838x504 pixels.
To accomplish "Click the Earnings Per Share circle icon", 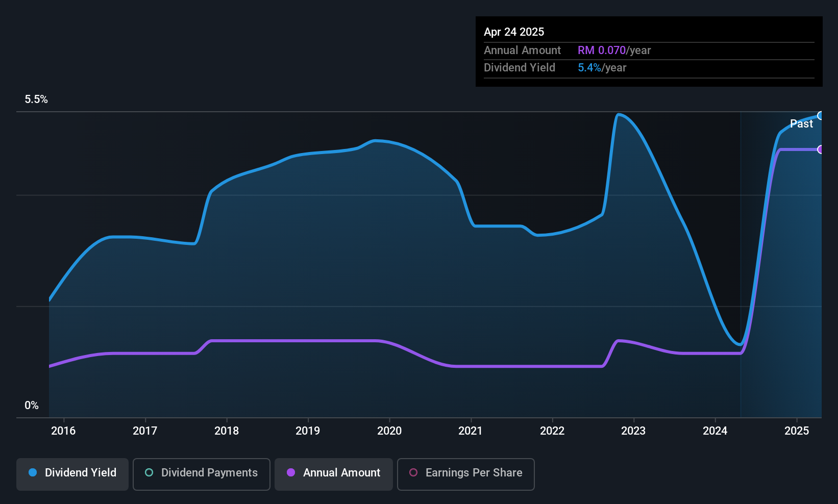I will tap(413, 473).
